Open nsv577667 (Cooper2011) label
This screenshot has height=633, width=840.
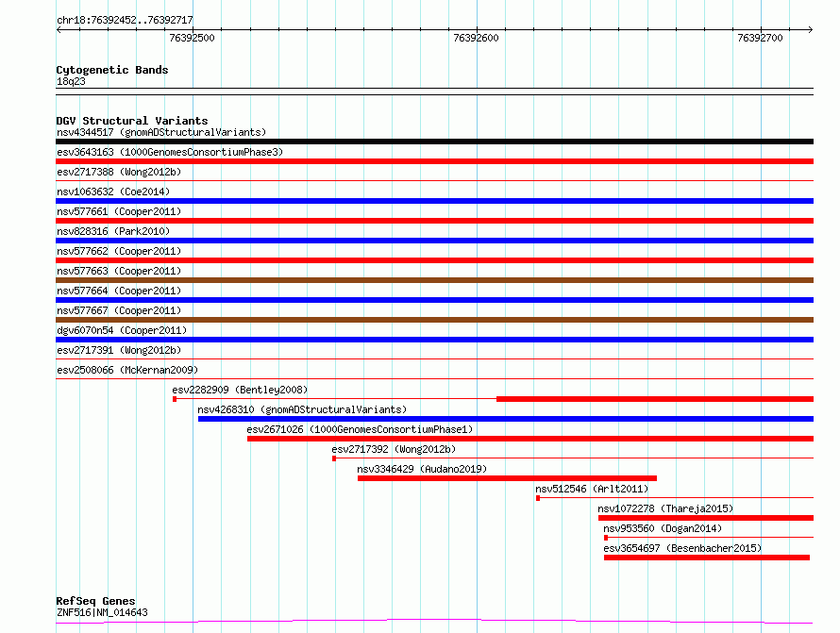click(x=119, y=310)
